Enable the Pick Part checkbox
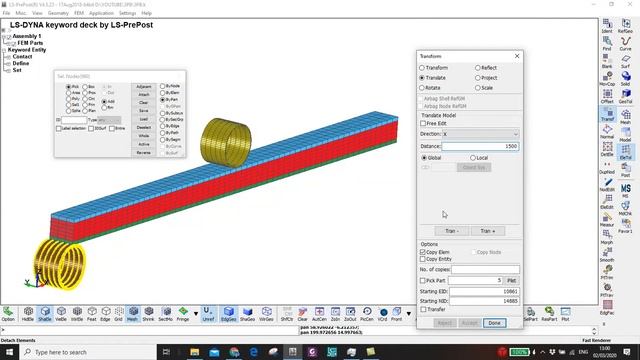 pos(423,281)
